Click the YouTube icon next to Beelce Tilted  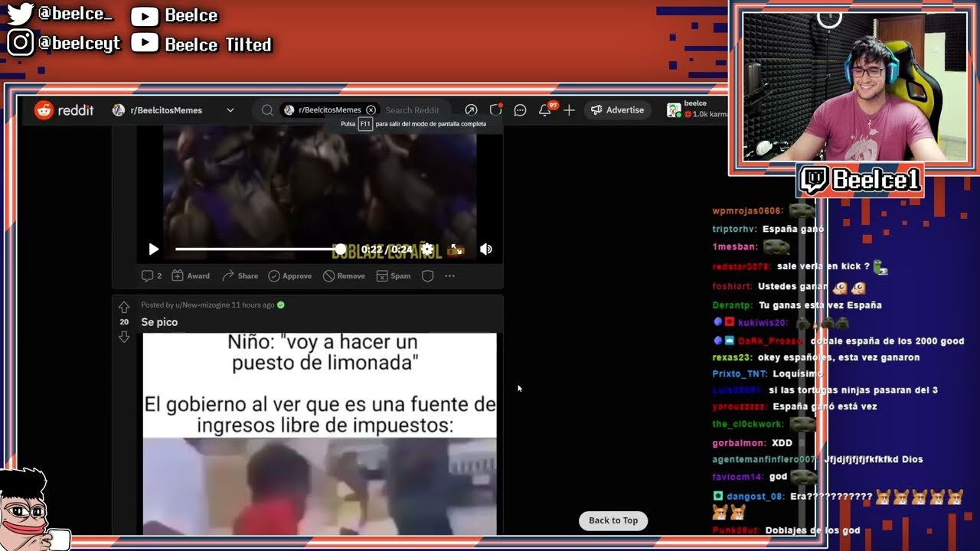pos(145,44)
